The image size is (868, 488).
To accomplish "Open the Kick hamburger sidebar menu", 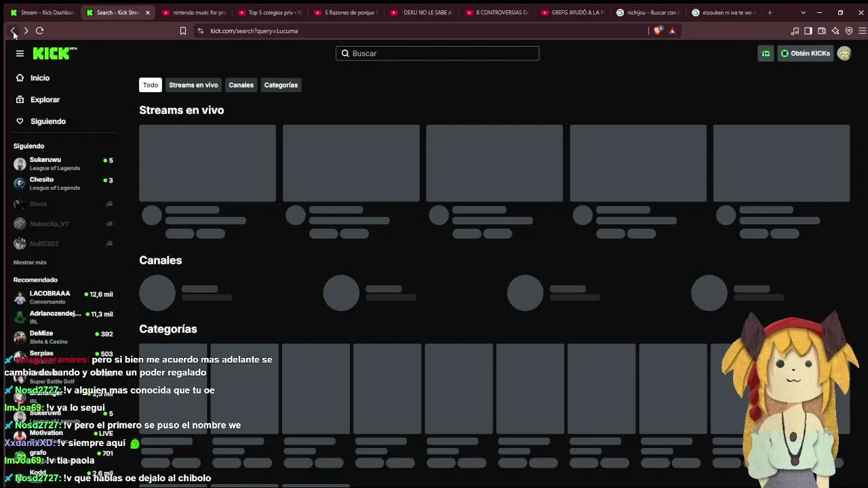I will click(20, 54).
